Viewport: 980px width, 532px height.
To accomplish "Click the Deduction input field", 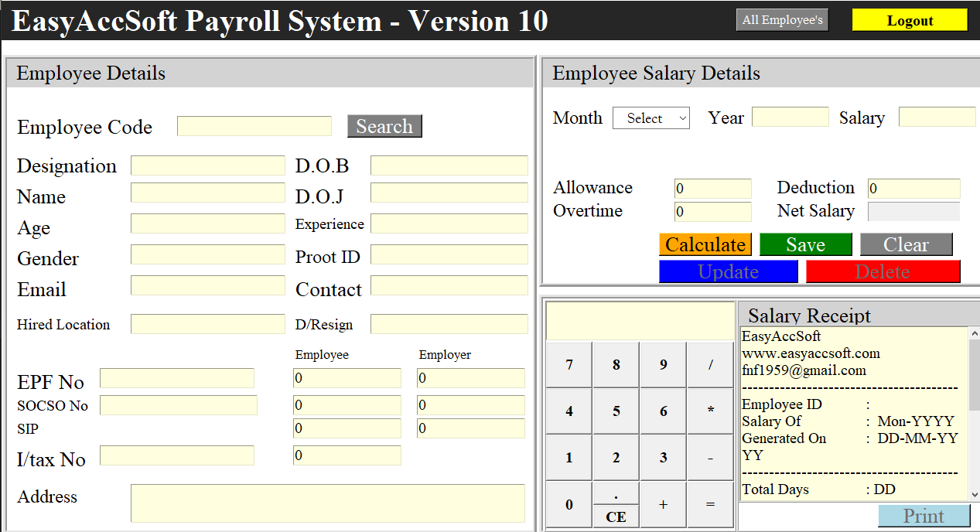I will click(x=914, y=189).
